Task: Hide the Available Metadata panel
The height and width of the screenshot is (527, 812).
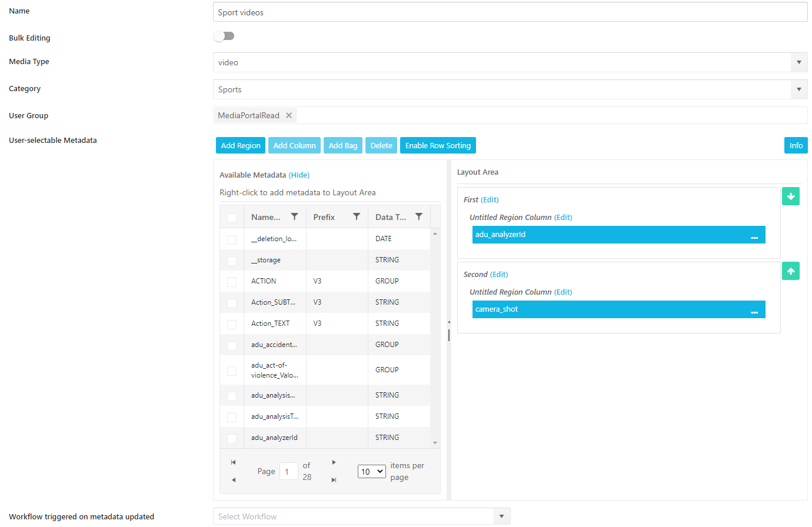Action: (x=299, y=175)
